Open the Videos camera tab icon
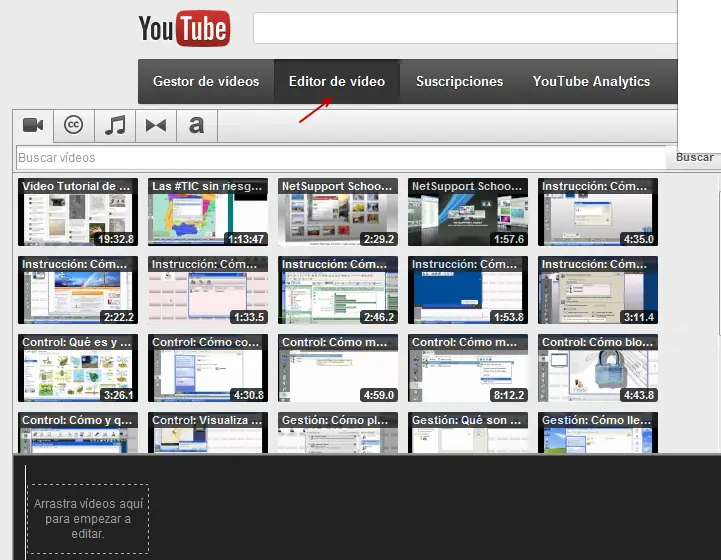The image size is (721, 560). click(x=33, y=125)
